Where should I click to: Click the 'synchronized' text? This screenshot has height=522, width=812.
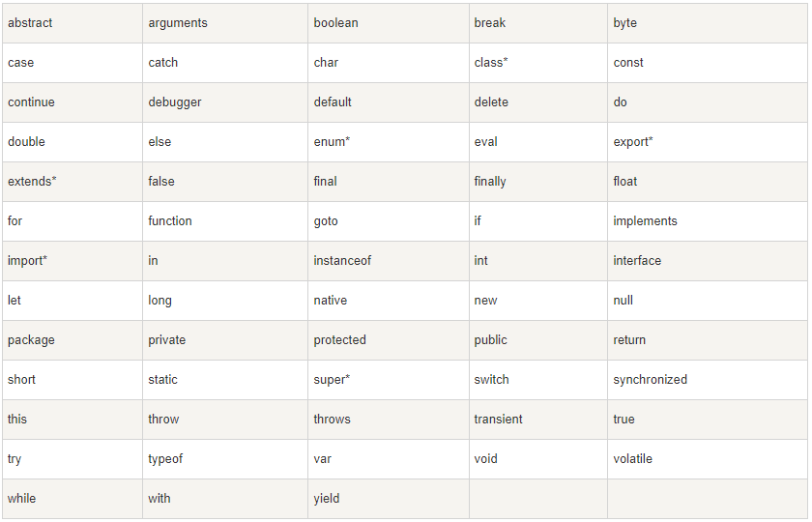[650, 380]
